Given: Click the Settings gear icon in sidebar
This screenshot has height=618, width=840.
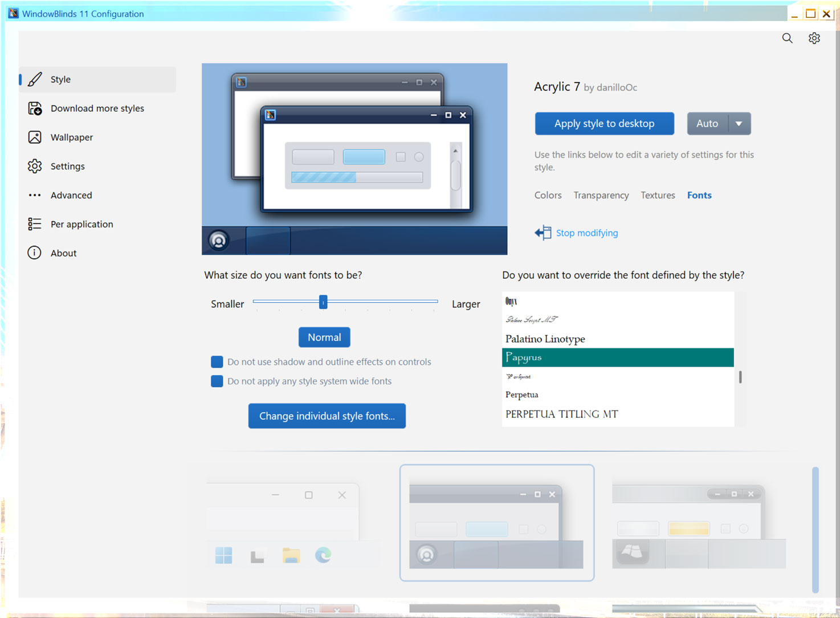Looking at the screenshot, I should click(x=35, y=166).
